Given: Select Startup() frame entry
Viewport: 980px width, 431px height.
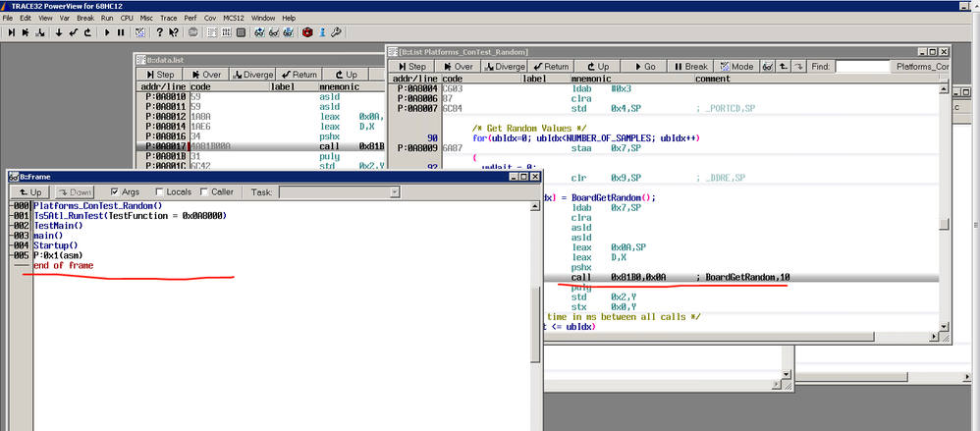Looking at the screenshot, I should 56,245.
